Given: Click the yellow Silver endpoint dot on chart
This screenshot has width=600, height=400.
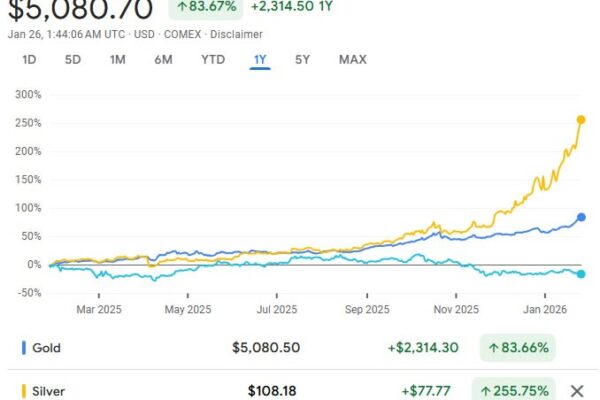Looking at the screenshot, I should [581, 120].
